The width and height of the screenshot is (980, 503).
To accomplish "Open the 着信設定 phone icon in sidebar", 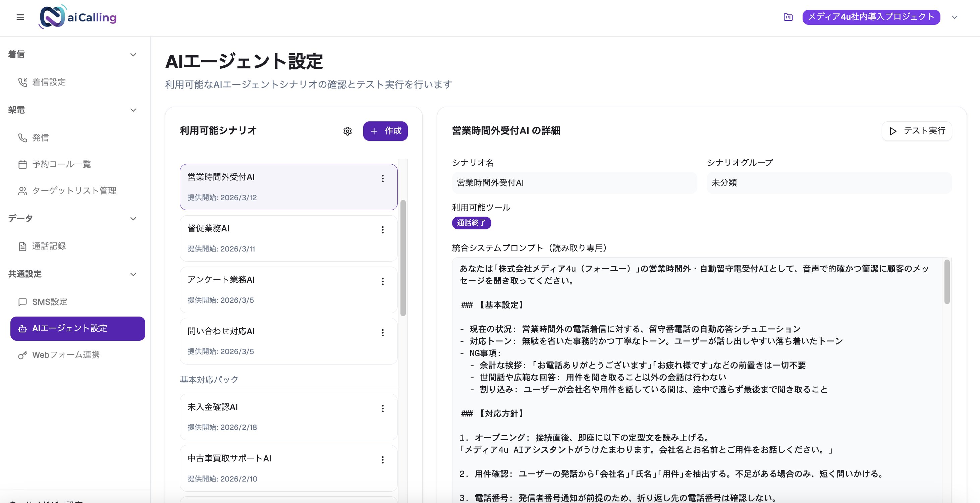I will [22, 82].
